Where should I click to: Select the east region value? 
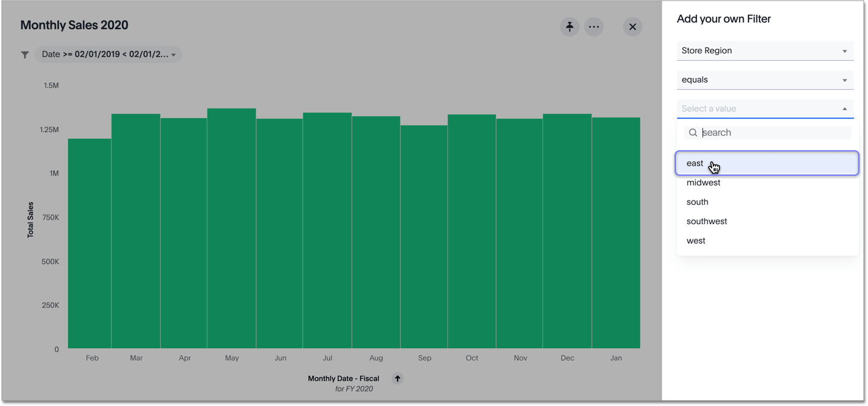point(695,163)
